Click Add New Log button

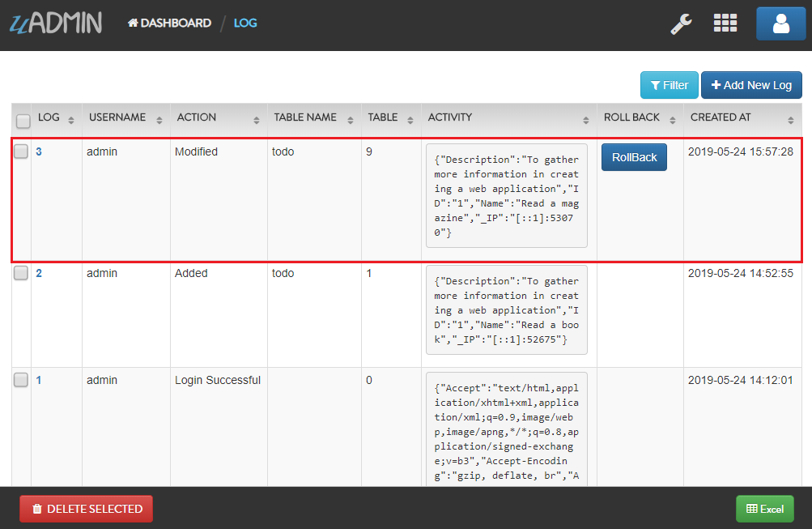click(751, 85)
